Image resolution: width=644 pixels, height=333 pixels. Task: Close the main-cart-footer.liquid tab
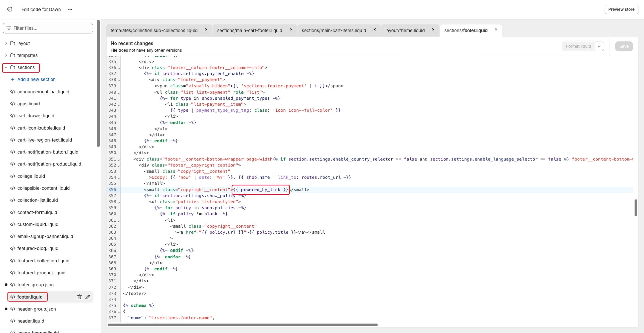(x=291, y=30)
